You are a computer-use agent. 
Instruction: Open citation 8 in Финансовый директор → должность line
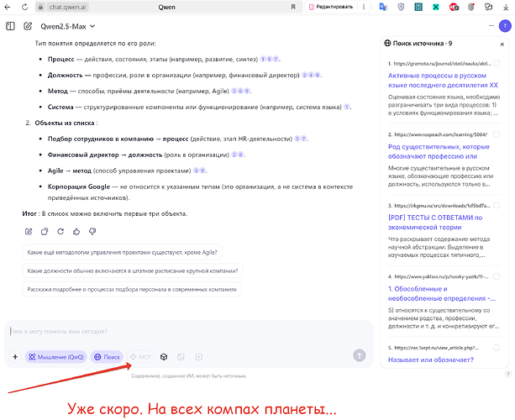(240, 155)
